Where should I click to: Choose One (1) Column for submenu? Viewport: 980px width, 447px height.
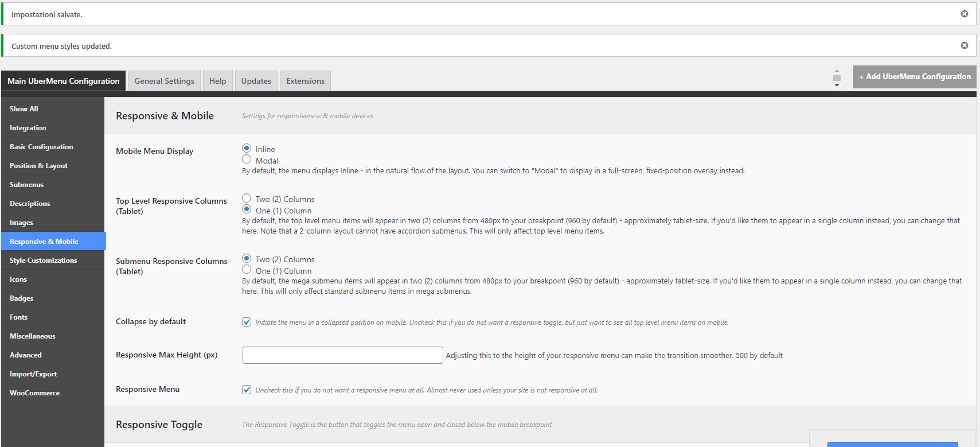pos(247,270)
